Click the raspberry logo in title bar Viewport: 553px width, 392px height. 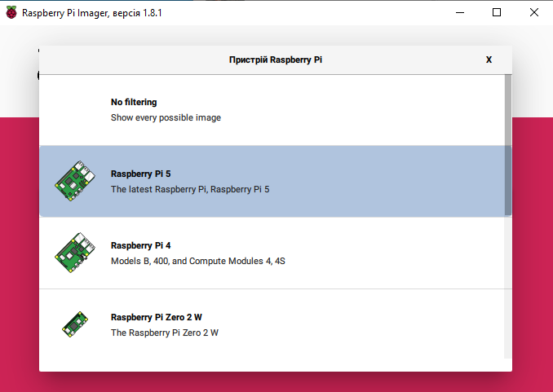[11, 13]
